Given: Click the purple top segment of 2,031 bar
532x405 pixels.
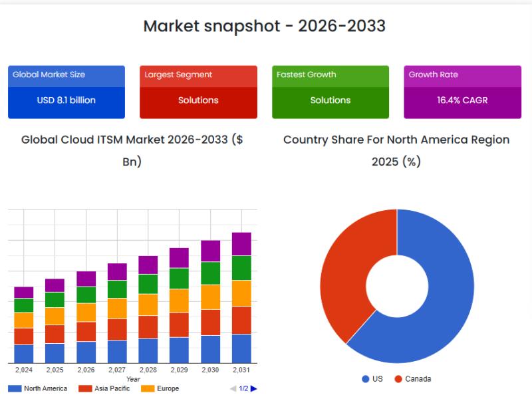Looking at the screenshot, I should (x=241, y=244).
